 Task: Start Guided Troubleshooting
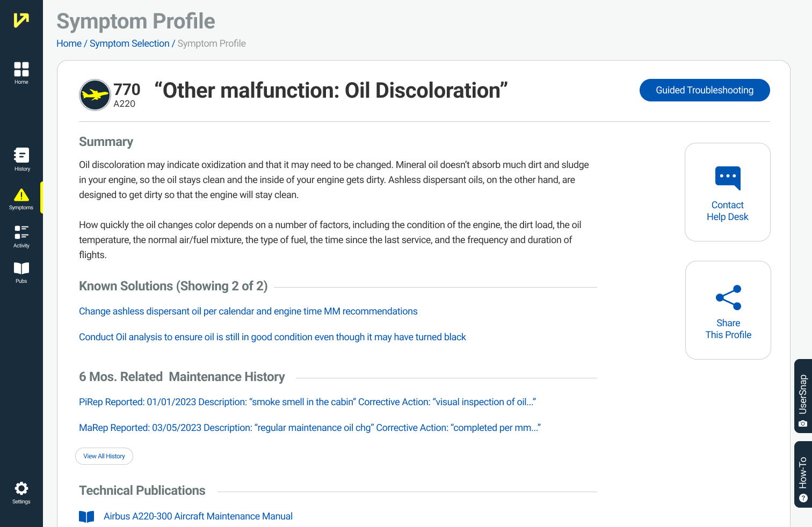[705, 90]
